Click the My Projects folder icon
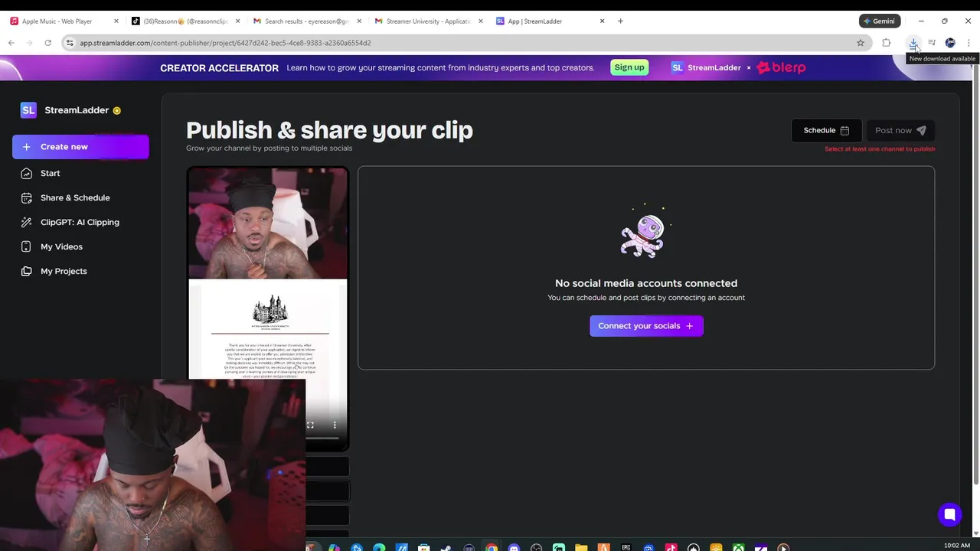Image resolution: width=980 pixels, height=551 pixels. tap(27, 271)
